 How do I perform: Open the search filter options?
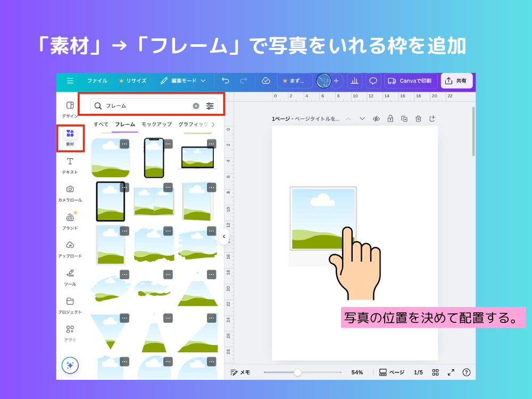coord(210,105)
